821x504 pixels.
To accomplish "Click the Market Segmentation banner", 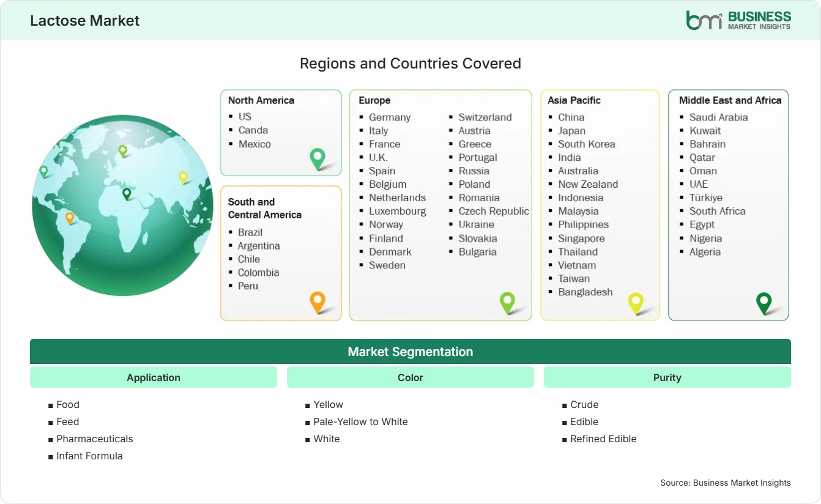I will (x=410, y=352).
